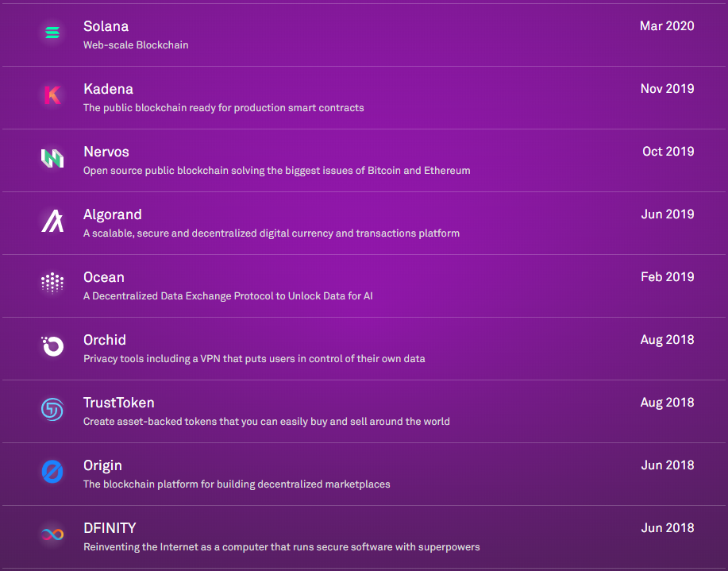Open the Algorand project link

tap(113, 214)
